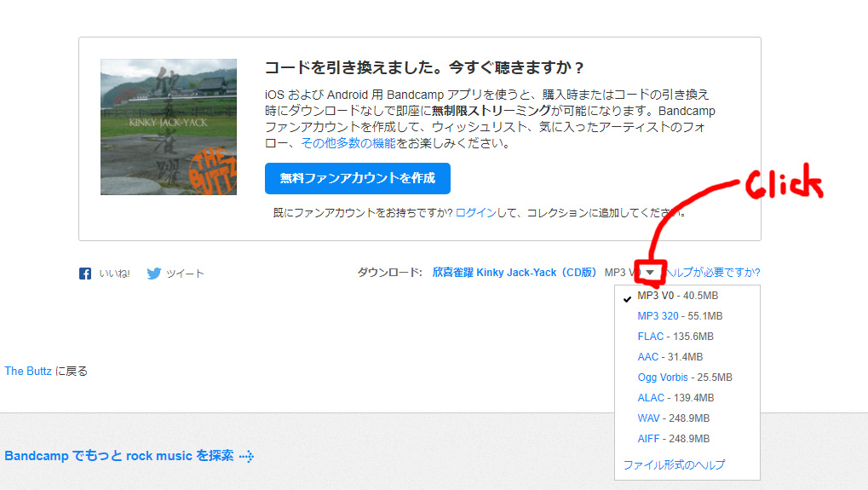Click the Twitter bird icon

tap(154, 274)
